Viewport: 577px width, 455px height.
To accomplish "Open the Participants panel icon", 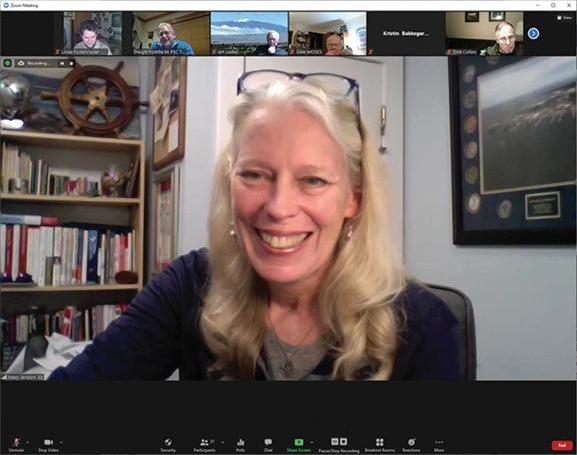I will coord(204,442).
